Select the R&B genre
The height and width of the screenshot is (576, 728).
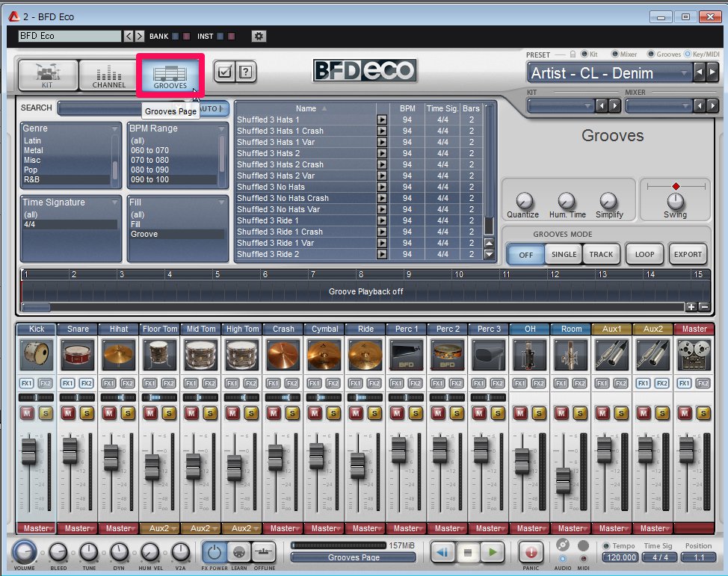pyautogui.click(x=67, y=179)
